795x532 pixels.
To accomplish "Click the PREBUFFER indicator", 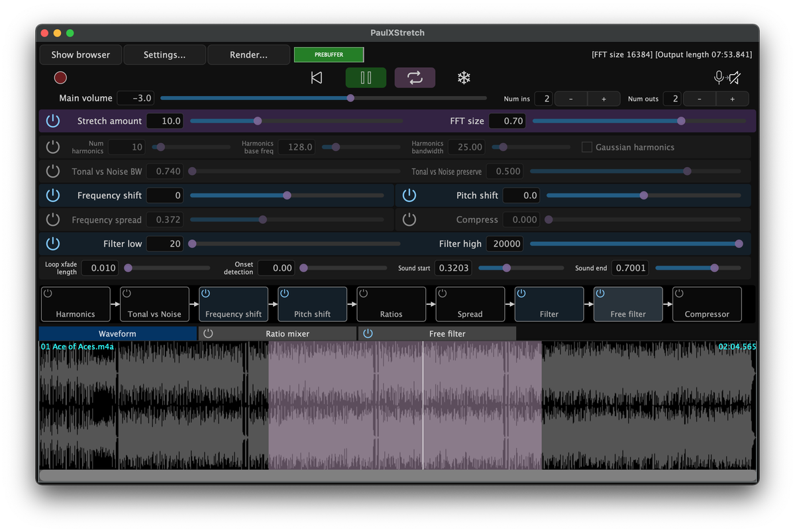I will [329, 55].
